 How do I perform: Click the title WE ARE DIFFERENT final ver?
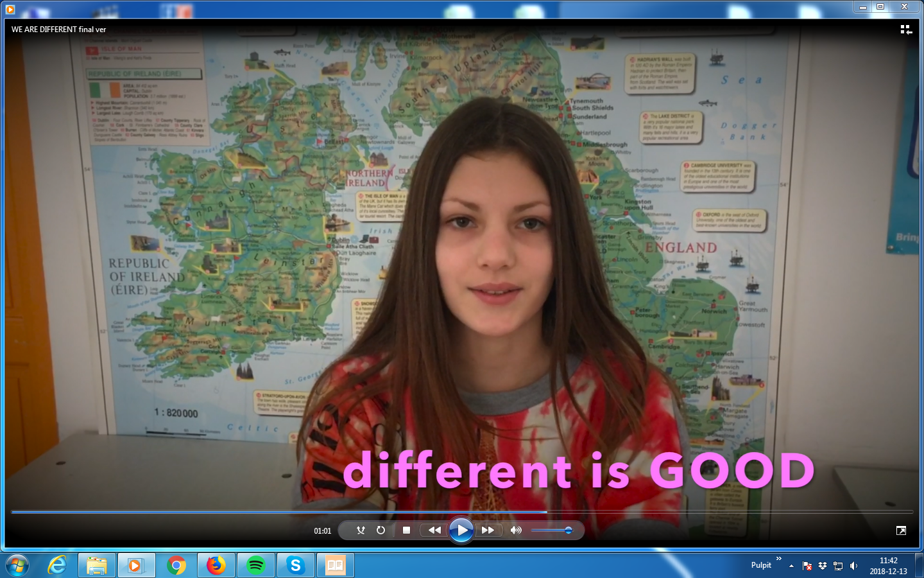(59, 30)
